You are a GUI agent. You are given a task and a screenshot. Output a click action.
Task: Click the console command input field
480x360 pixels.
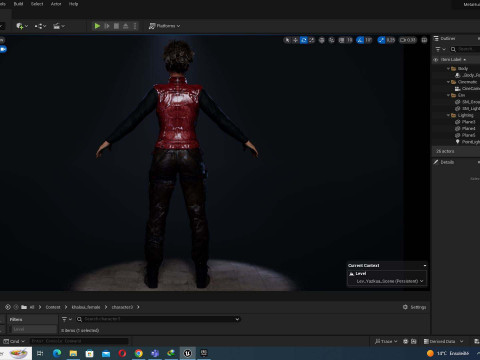pos(79,341)
